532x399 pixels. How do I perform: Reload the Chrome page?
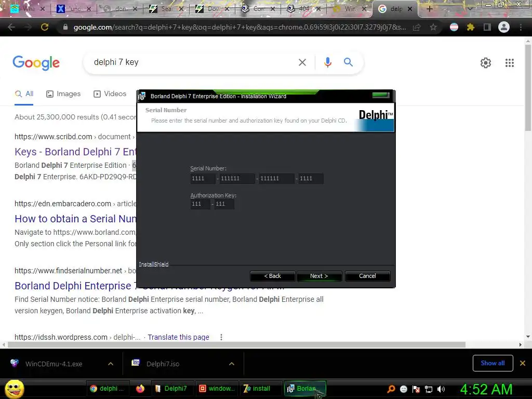tap(45, 27)
